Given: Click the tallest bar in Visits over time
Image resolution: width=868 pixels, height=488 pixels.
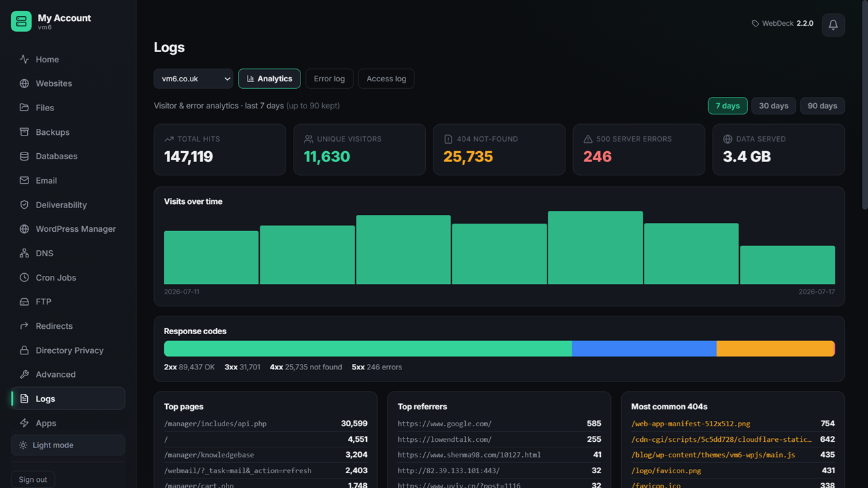Looking at the screenshot, I should pyautogui.click(x=595, y=247).
